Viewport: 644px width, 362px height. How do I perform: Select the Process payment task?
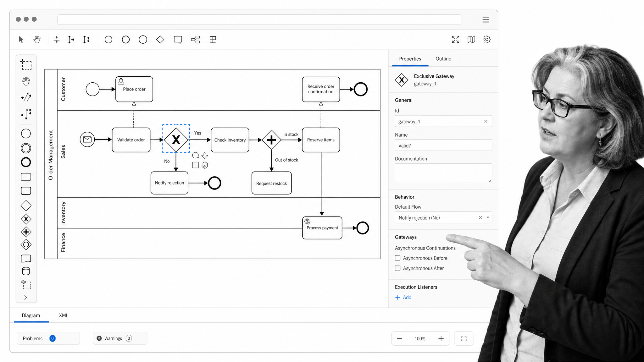click(322, 228)
